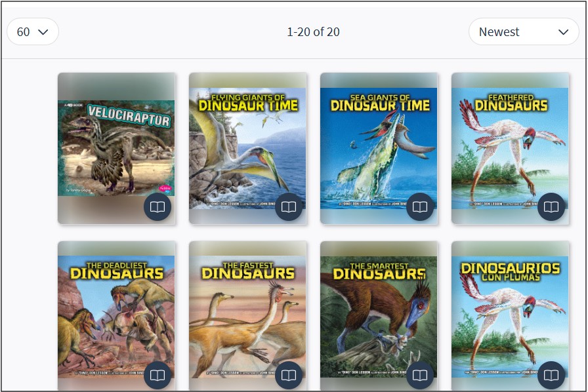Click the '1-20 of 20' results count text
The image size is (588, 392).
point(314,32)
